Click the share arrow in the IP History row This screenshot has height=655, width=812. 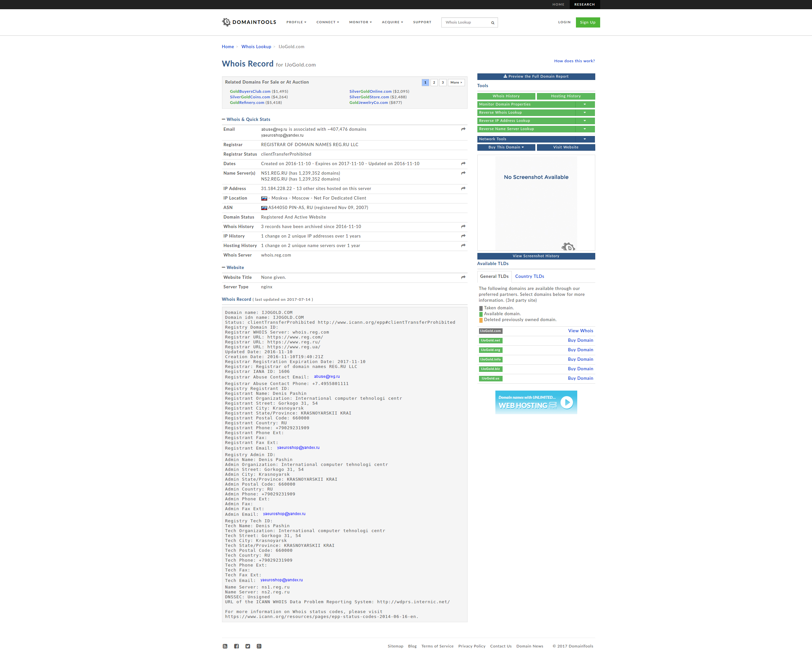coord(463,236)
